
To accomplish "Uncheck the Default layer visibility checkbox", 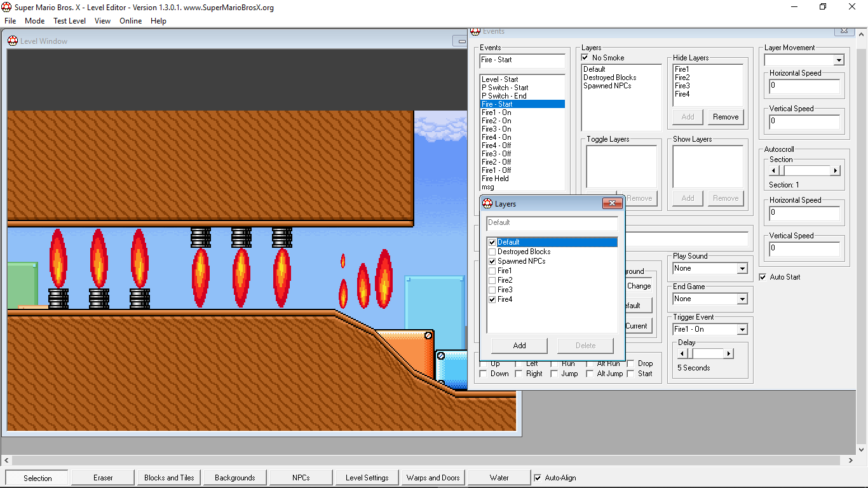I will coord(492,242).
